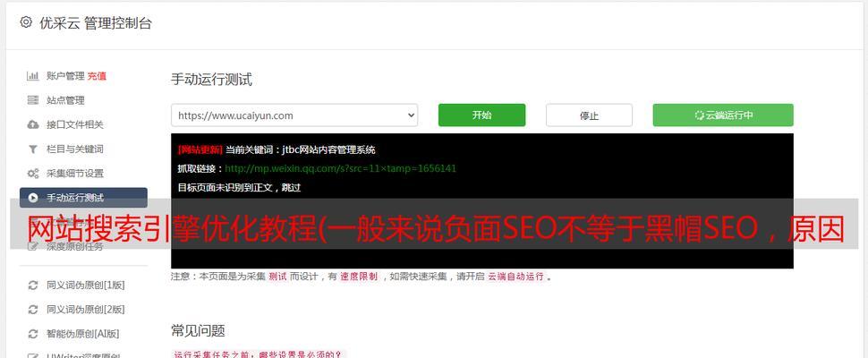Image resolution: width=868 pixels, height=358 pixels.
Task: Click the filter icon for 栏目与关键词
Action: pyautogui.click(x=32, y=149)
